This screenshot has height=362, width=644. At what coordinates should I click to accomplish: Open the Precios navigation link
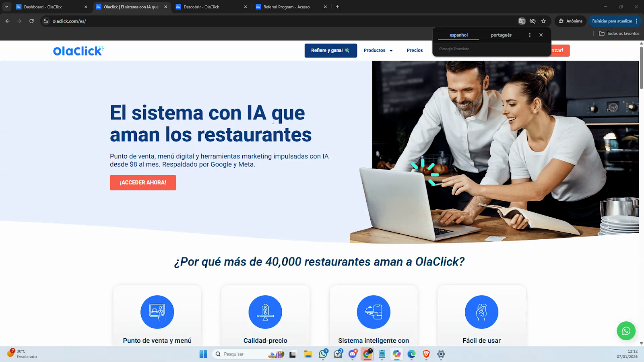click(x=415, y=51)
